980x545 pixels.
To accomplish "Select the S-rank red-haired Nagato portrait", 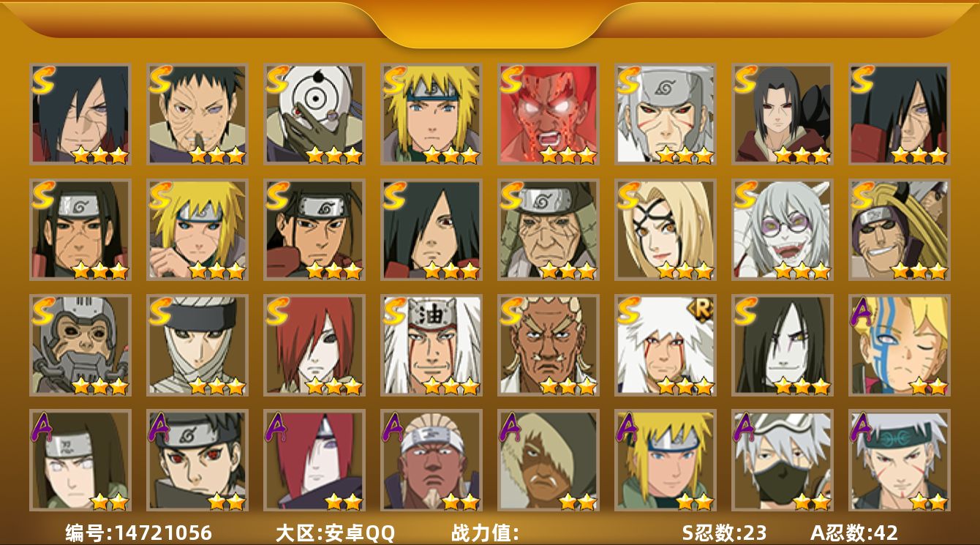I will coord(314,345).
